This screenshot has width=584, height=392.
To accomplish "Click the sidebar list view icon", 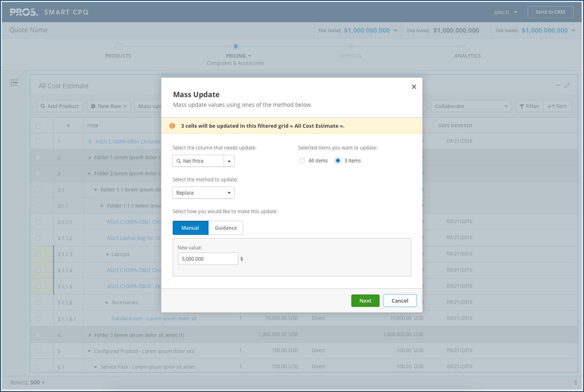I will 14,83.
